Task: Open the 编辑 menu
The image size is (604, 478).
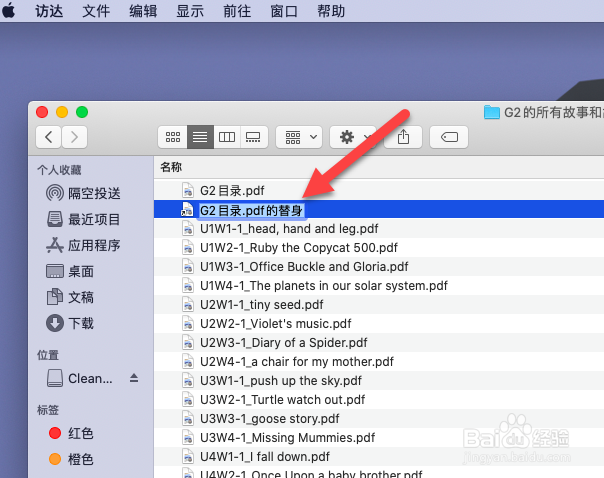Action: pyautogui.click(x=143, y=11)
